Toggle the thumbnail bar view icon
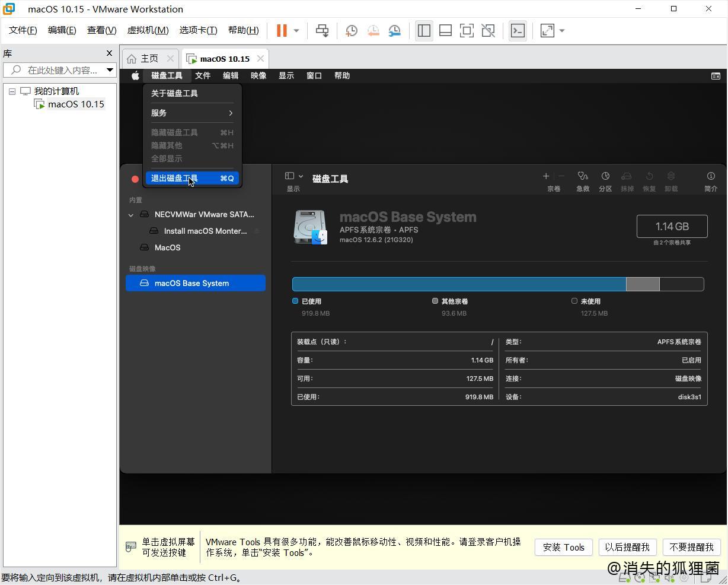 (445, 30)
